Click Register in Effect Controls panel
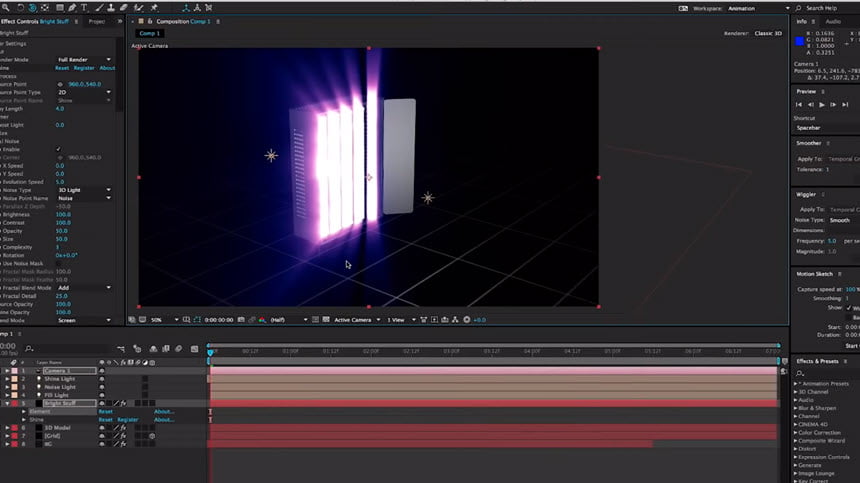 pyautogui.click(x=84, y=68)
